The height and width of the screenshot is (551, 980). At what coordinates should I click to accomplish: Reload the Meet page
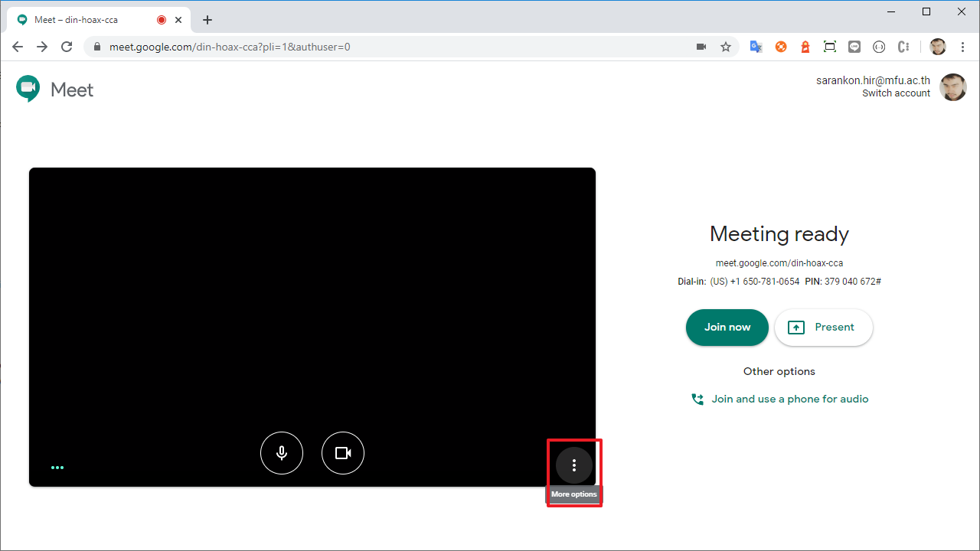coord(67,47)
